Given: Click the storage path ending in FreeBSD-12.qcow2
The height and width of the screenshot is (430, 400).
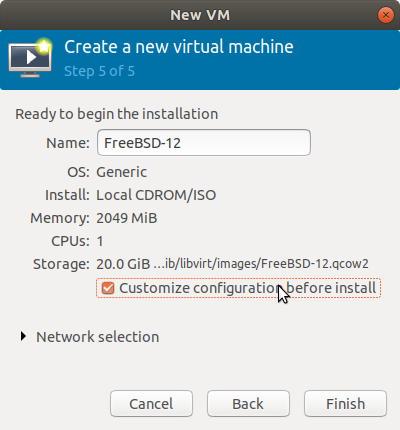Looking at the screenshot, I should point(261,264).
